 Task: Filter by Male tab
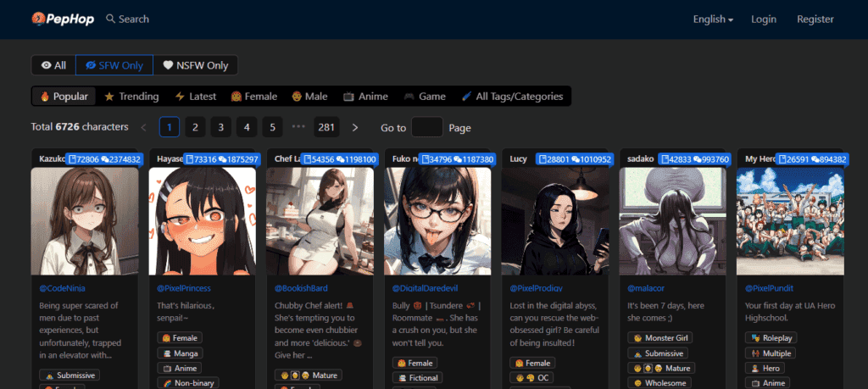[x=309, y=97]
